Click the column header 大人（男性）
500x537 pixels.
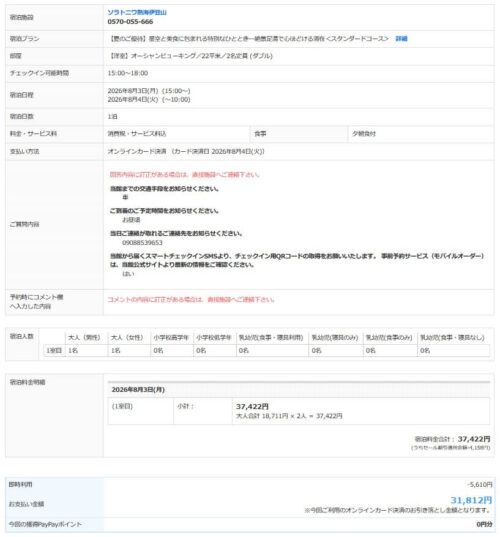pos(84,338)
